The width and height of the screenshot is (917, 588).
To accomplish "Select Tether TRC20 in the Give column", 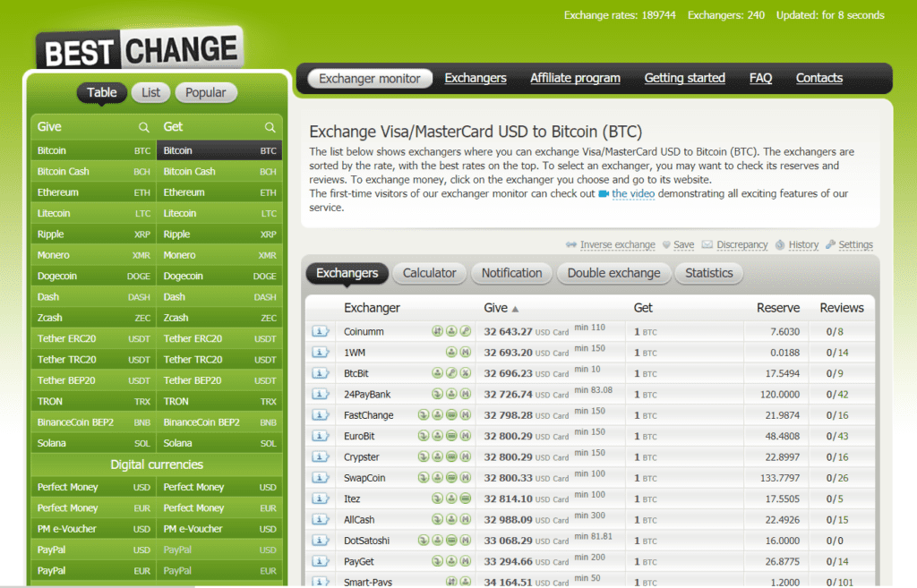I will tap(93, 360).
